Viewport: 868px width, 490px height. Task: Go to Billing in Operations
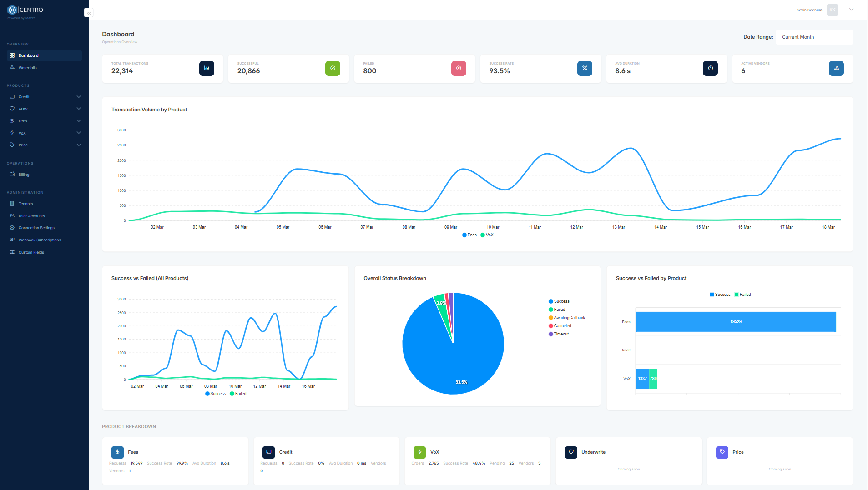tap(24, 175)
